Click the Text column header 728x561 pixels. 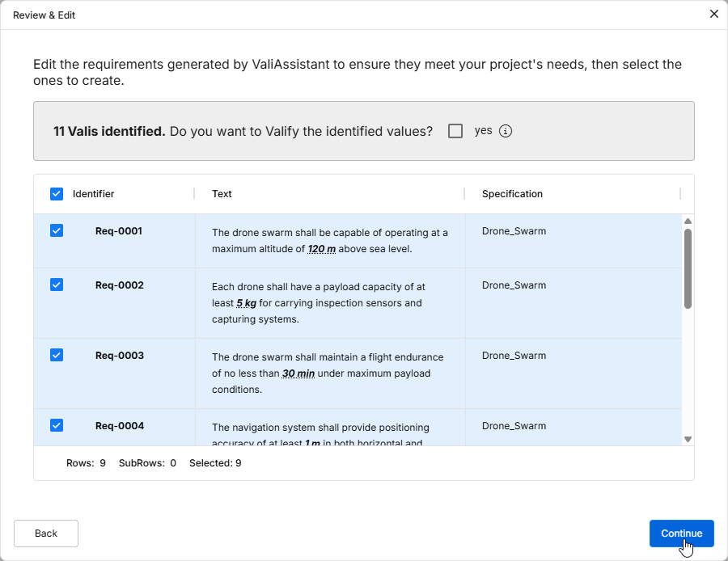coord(222,194)
